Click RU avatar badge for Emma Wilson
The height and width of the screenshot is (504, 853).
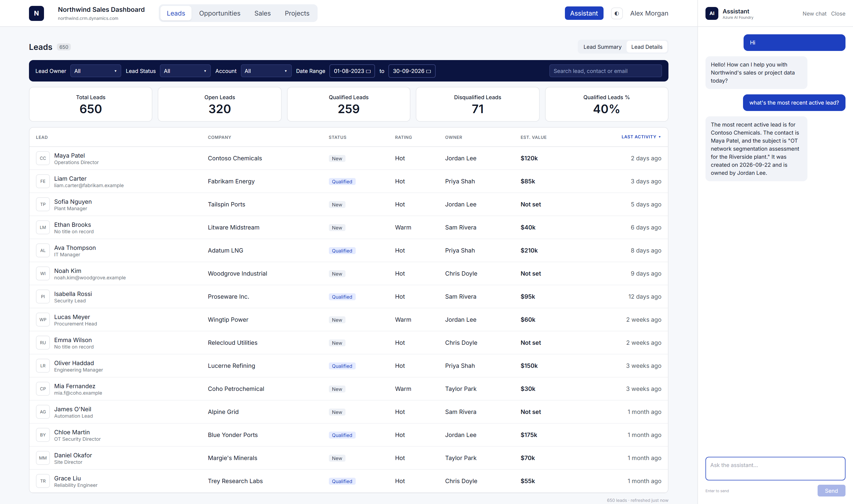[43, 343]
